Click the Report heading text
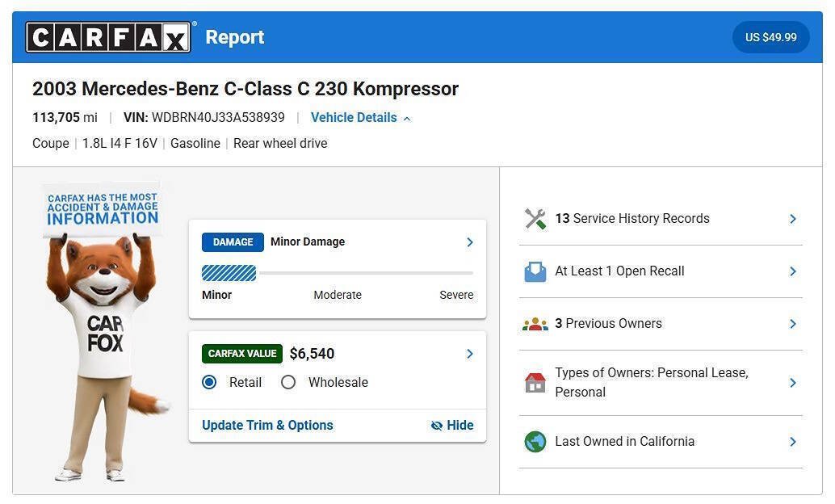 pos(235,37)
